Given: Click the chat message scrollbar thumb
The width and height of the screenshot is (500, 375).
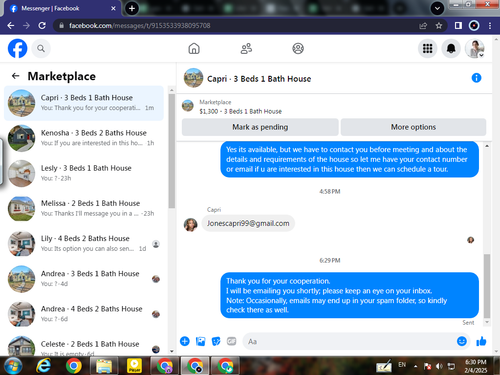Looking at the screenshot, I should tap(487, 286).
